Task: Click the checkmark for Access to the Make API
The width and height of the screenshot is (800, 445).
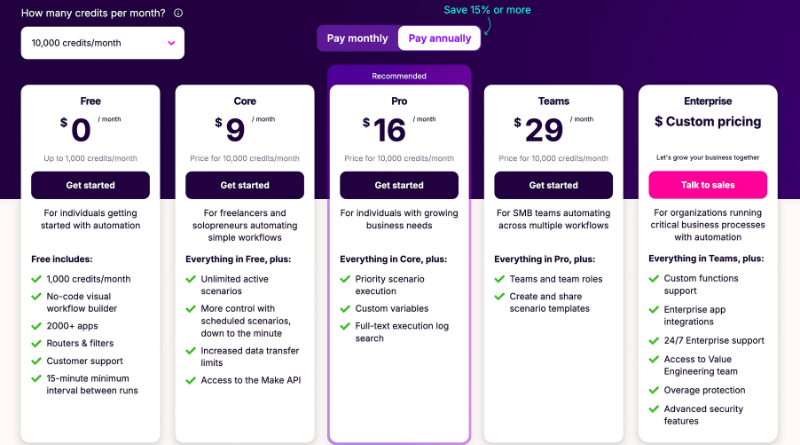Action: pyautogui.click(x=191, y=379)
